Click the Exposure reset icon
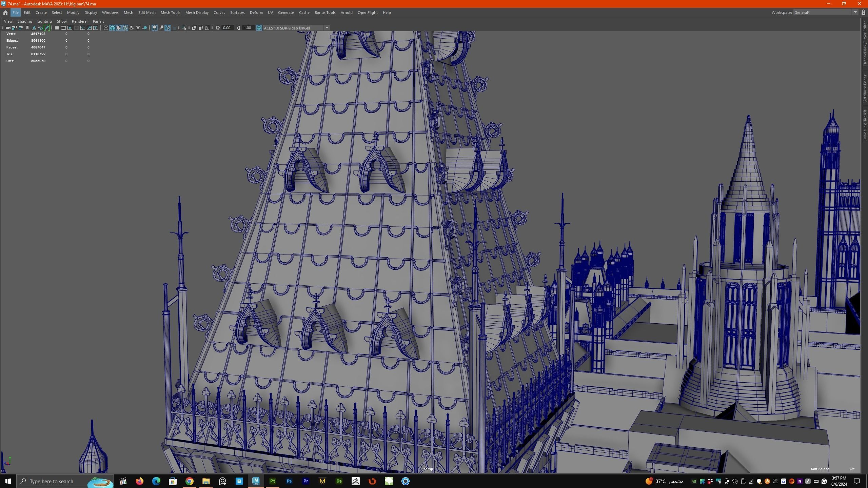868x488 pixels. coord(218,28)
